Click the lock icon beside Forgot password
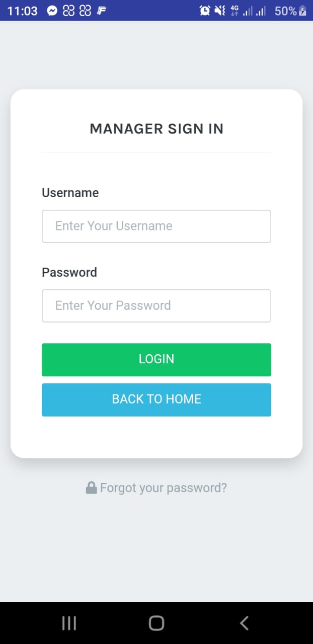The height and width of the screenshot is (644, 313). click(x=91, y=488)
